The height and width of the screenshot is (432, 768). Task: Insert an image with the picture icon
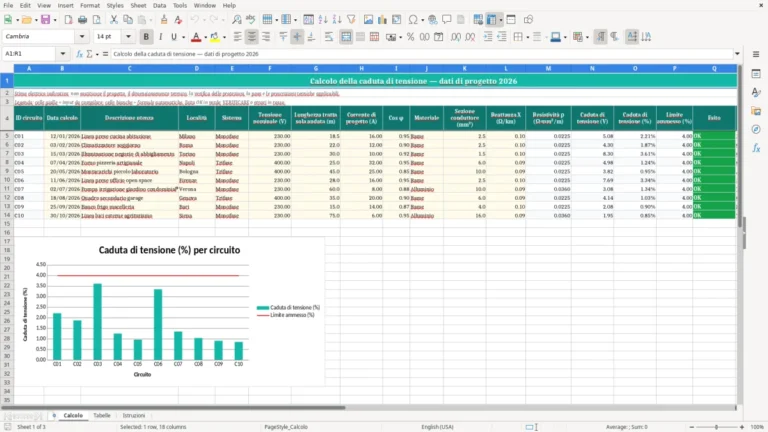pos(368,20)
